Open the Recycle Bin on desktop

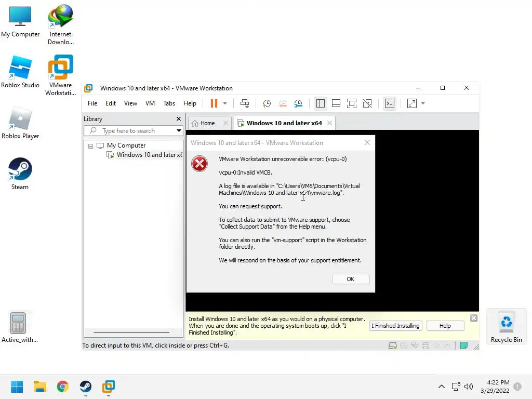506,327
